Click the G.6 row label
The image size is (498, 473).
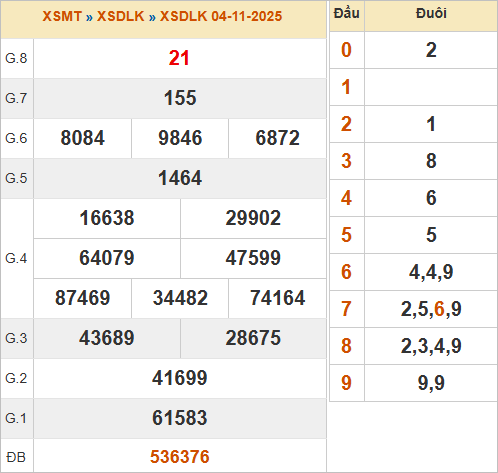tap(16, 138)
